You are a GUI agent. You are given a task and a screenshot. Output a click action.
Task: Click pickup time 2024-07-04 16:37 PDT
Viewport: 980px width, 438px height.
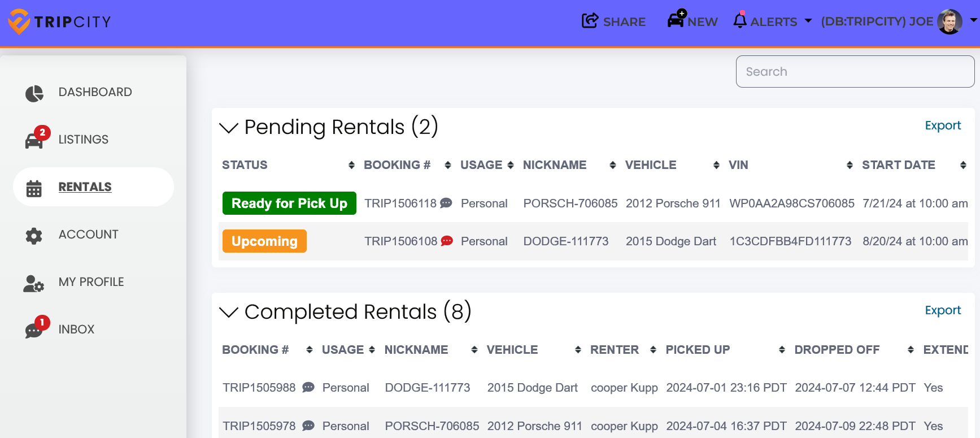(x=726, y=426)
